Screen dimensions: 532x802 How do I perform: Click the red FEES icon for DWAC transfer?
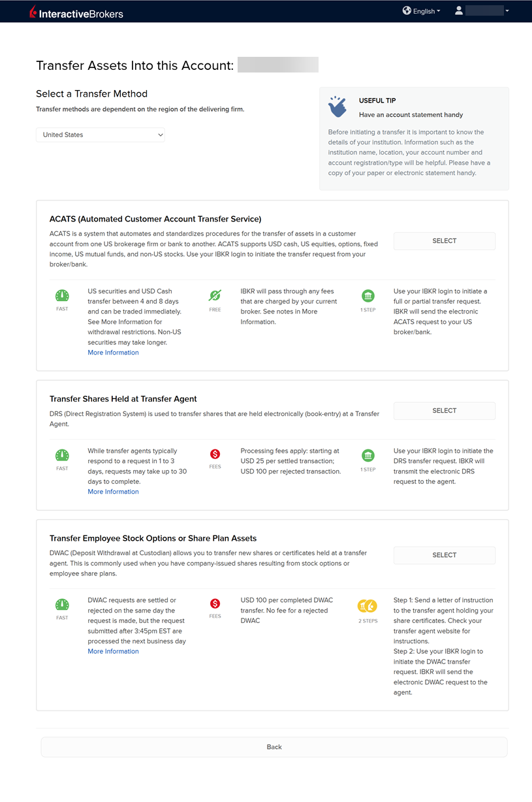coord(215,603)
